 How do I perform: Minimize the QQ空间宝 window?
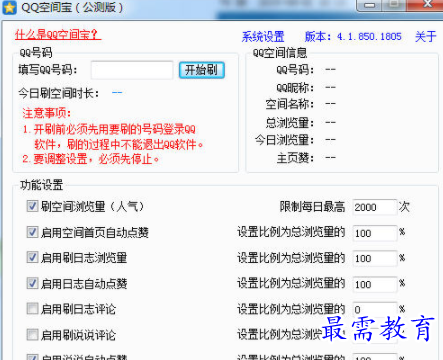369,5
